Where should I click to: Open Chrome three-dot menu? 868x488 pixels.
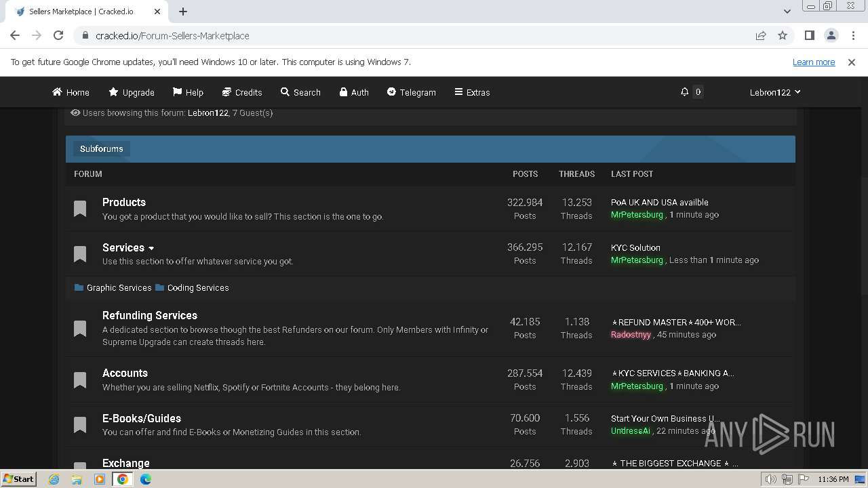[853, 35]
